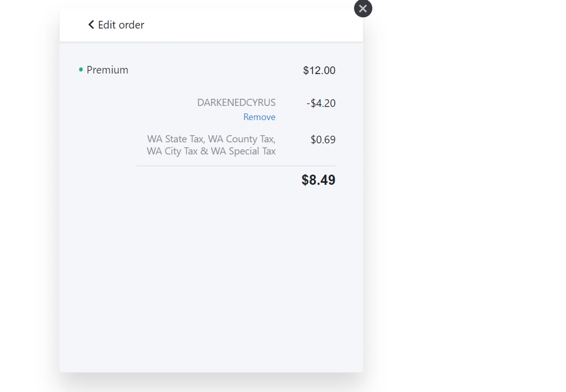Close the order dialog with the X button
This screenshot has width=566, height=392.
363,9
